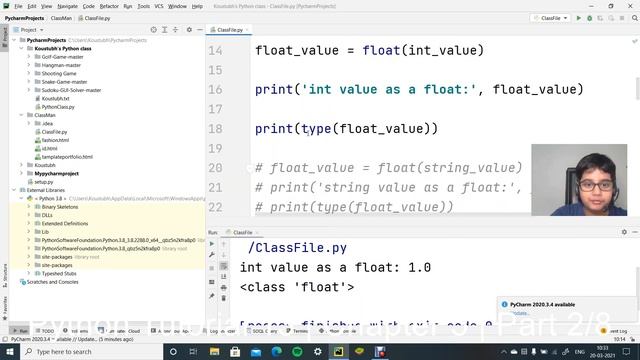This screenshot has height=360, width=640.
Task: Click Expand All icon in Project panel
Action: click(x=164, y=30)
